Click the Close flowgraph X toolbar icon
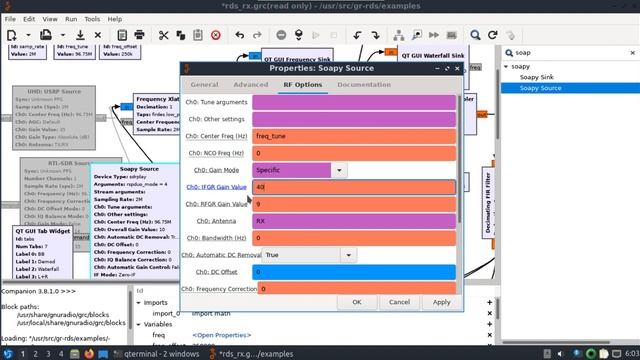 tap(98, 35)
